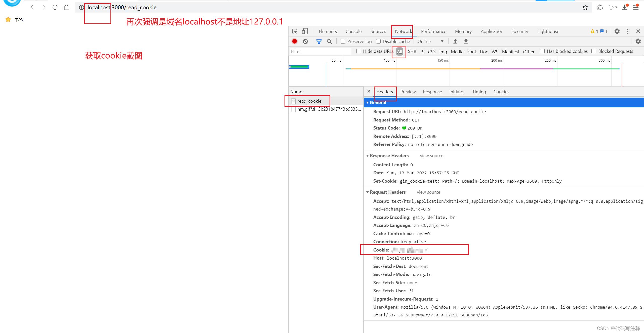Click the Request URL value
The width and height of the screenshot is (644, 333).
(x=445, y=112)
